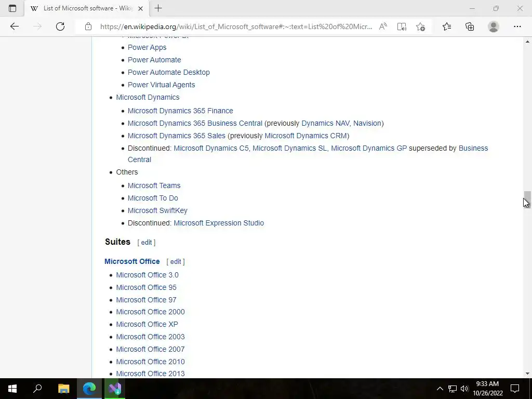This screenshot has width=532, height=399.
Task: Open the Microsoft Dynamics link
Action: click(x=148, y=97)
